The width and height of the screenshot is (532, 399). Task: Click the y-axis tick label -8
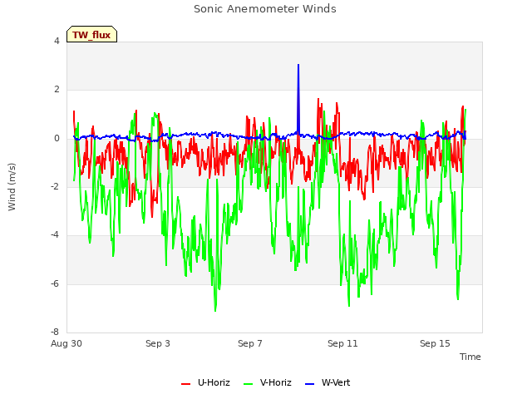pyautogui.click(x=55, y=332)
